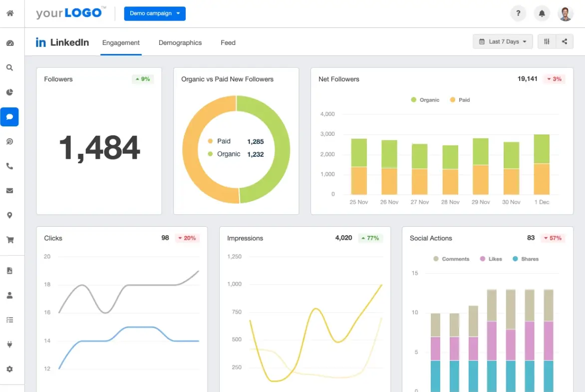The width and height of the screenshot is (585, 392).
Task: Open the Last 7 Days date range dropdown
Action: (503, 41)
